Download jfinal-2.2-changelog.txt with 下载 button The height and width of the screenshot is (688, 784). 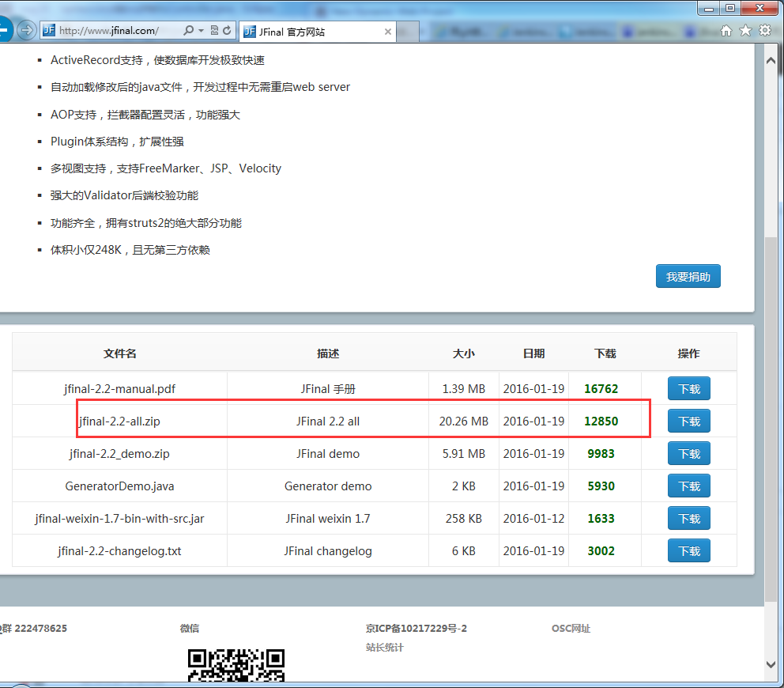pos(689,551)
